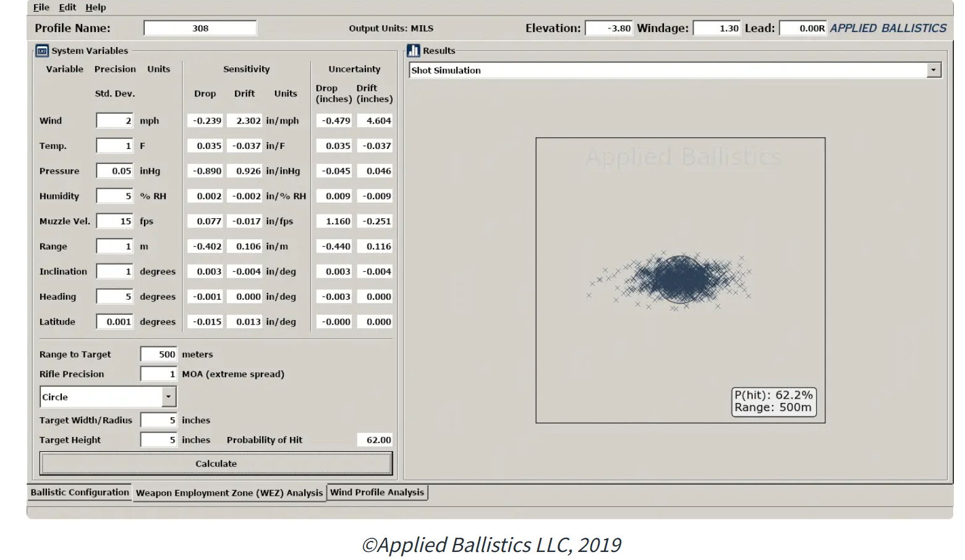
Task: Click the Results chart icon
Action: point(414,51)
